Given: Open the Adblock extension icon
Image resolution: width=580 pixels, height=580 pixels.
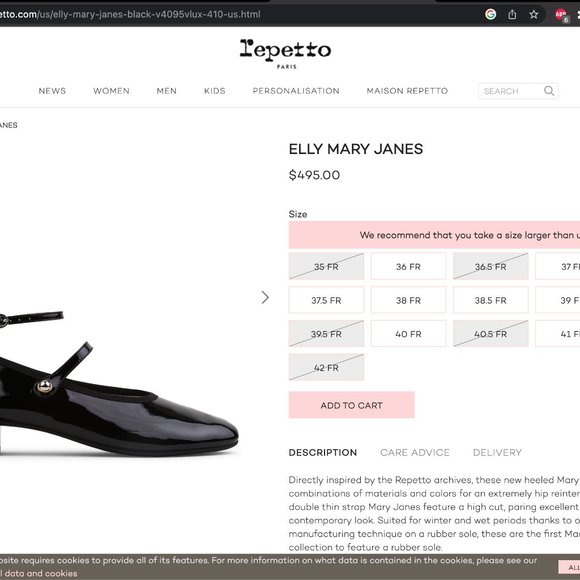Looking at the screenshot, I should 562,15.
